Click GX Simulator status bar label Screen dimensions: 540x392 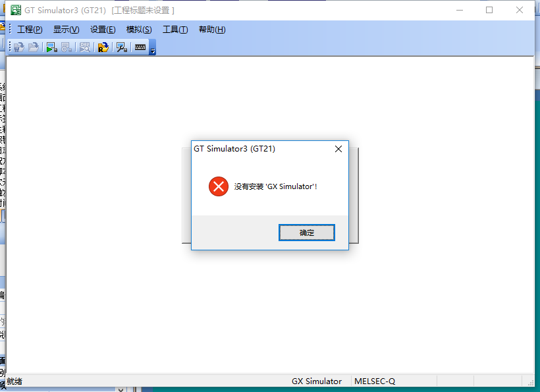317,381
